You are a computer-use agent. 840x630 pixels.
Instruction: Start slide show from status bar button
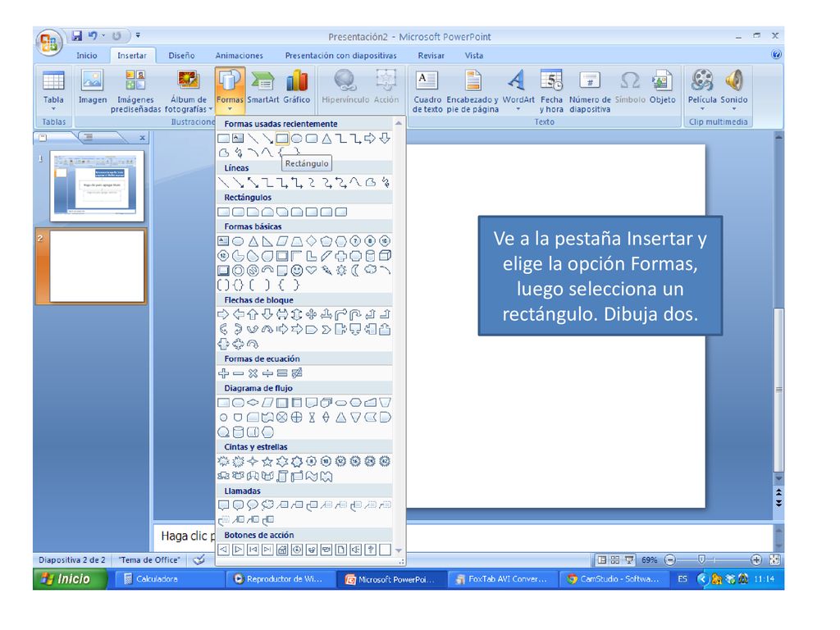pyautogui.click(x=629, y=559)
